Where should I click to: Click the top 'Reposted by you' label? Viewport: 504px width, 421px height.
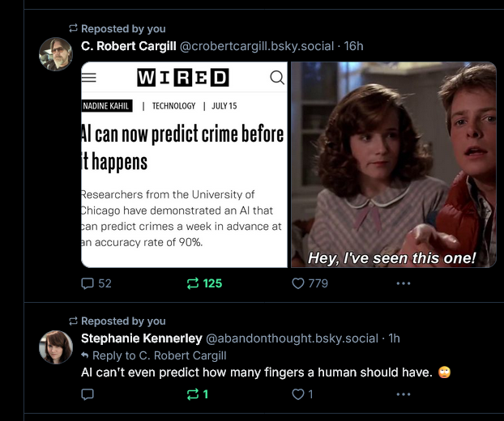click(x=123, y=28)
